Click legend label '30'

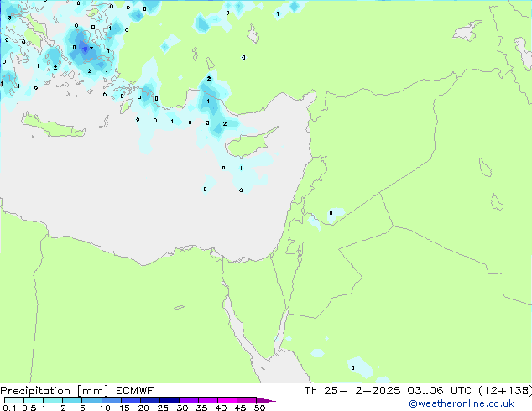pyautogui.click(x=182, y=408)
